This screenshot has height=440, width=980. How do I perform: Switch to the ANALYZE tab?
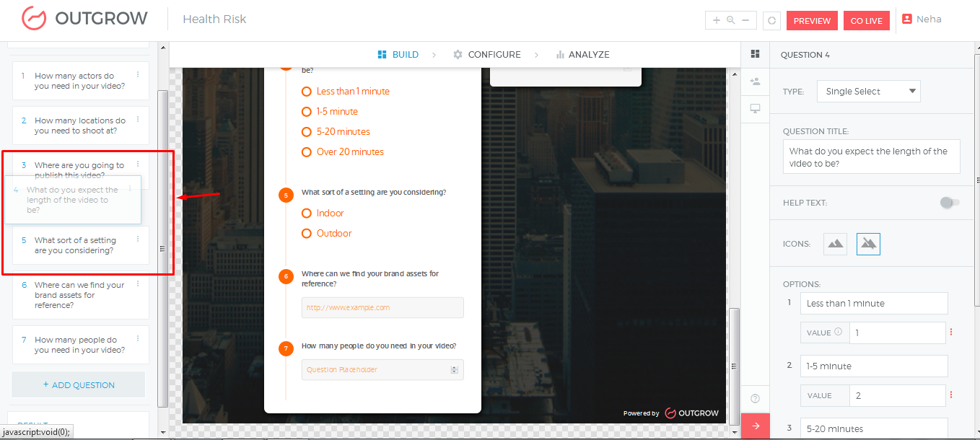(582, 54)
